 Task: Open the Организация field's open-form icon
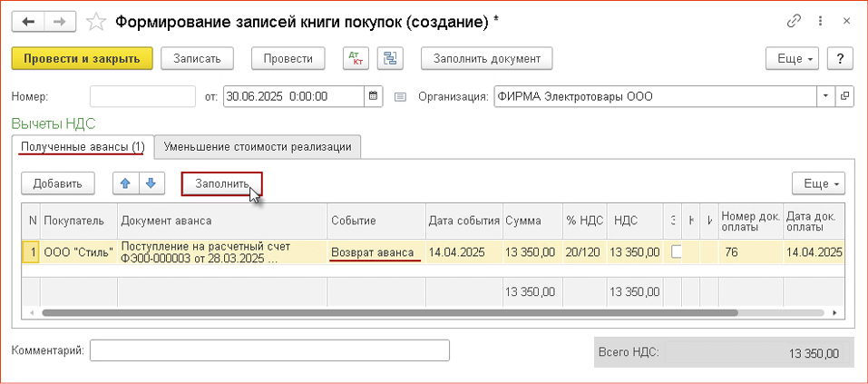pyautogui.click(x=844, y=95)
